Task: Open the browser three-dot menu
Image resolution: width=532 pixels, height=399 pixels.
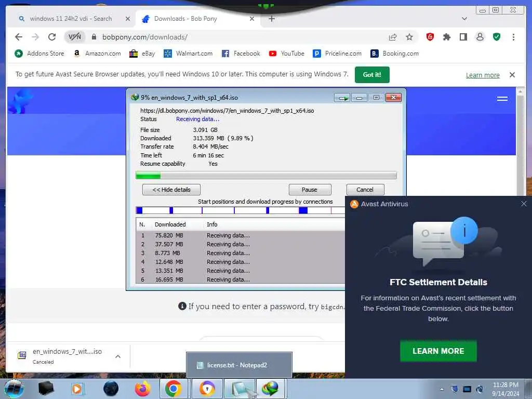Action: point(513,37)
